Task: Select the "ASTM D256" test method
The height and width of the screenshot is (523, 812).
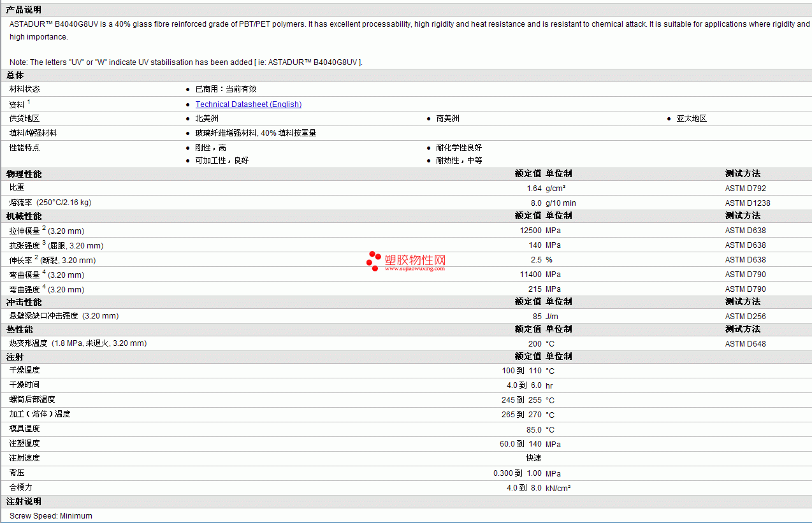Action: click(746, 317)
